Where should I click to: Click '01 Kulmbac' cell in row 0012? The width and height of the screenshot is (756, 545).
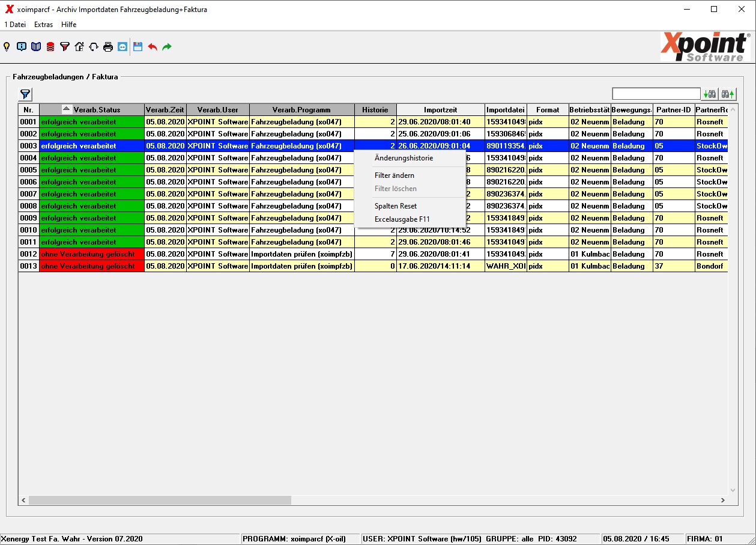point(590,254)
